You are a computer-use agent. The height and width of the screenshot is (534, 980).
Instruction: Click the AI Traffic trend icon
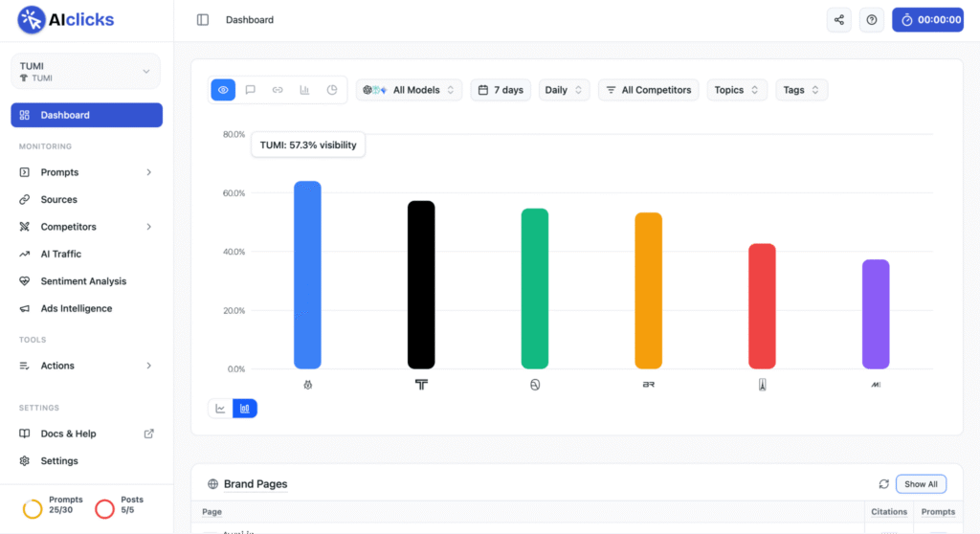click(x=24, y=254)
